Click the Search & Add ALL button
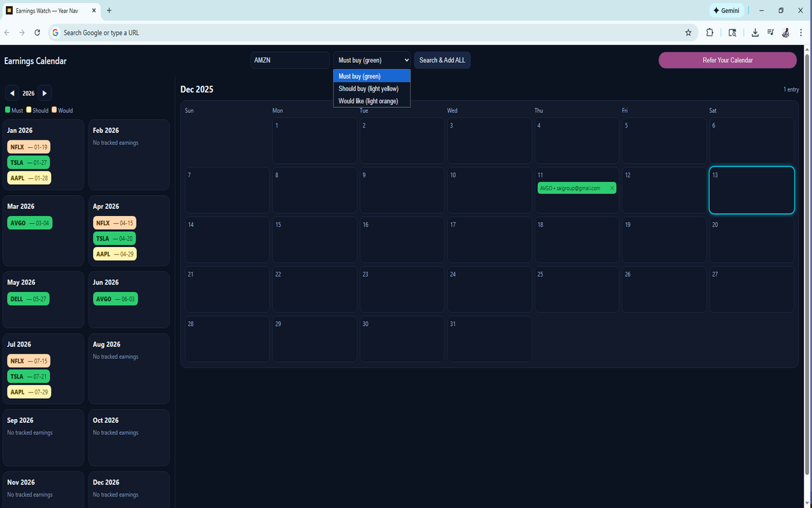This screenshot has height=508, width=812. coord(442,60)
